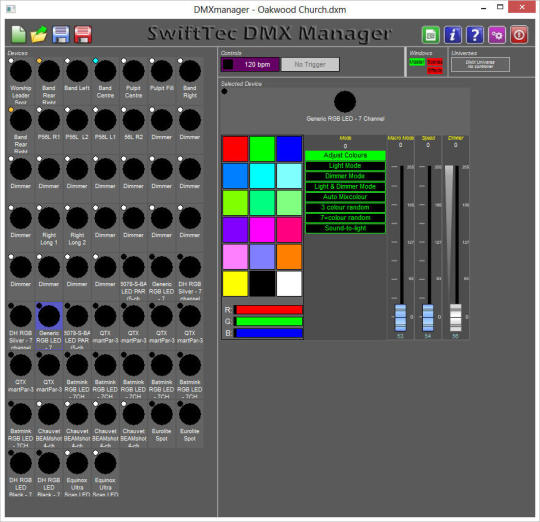This screenshot has width=540, height=522.
Task: Pick the pure green colour swatch
Action: (x=262, y=149)
